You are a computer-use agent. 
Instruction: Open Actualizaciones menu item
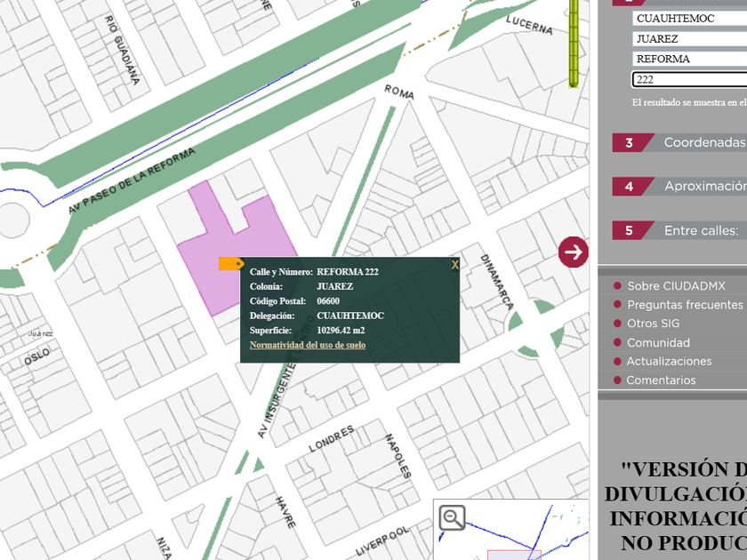pos(669,361)
